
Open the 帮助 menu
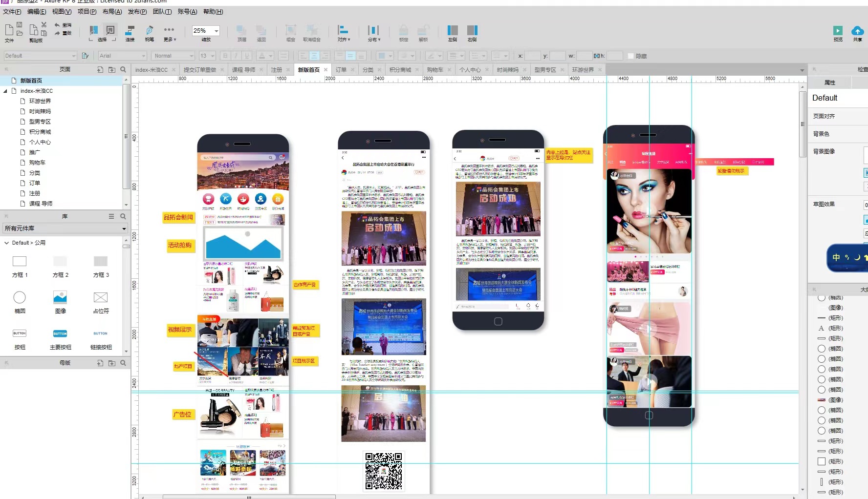tap(213, 12)
